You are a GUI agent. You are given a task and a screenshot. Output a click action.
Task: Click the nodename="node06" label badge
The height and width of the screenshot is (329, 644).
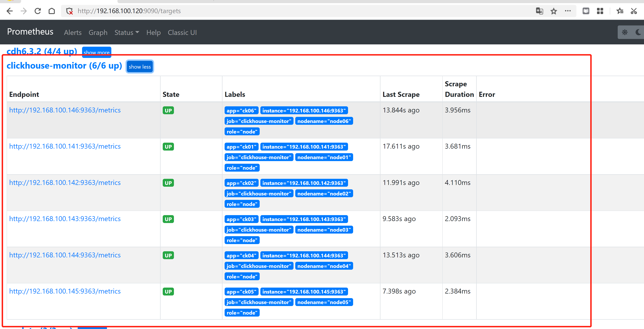click(x=324, y=121)
